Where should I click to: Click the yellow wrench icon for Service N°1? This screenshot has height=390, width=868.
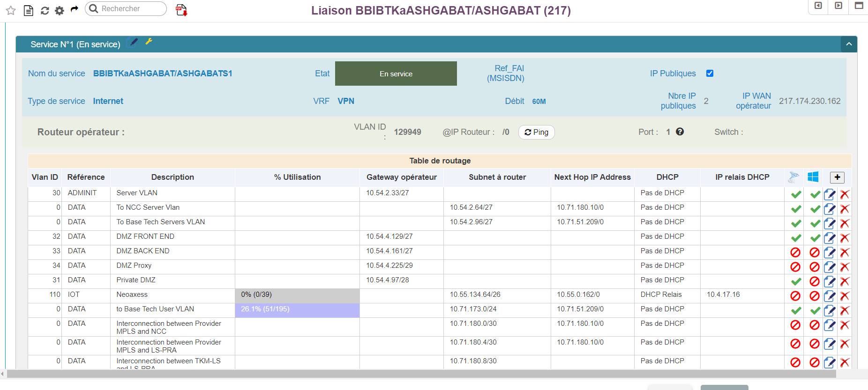tap(149, 42)
